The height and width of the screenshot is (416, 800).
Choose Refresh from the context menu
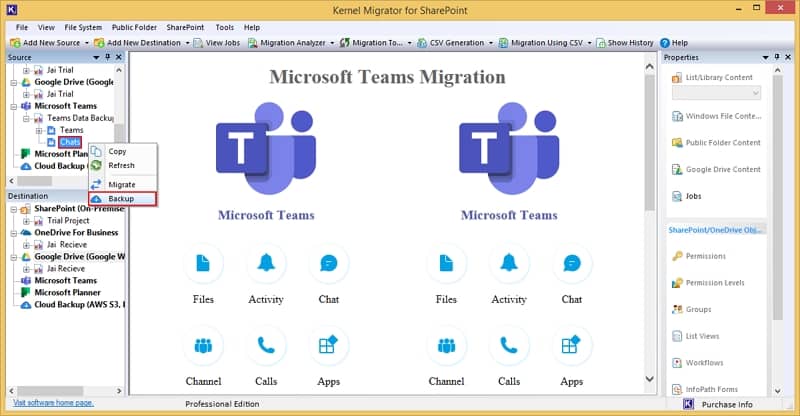click(x=122, y=165)
